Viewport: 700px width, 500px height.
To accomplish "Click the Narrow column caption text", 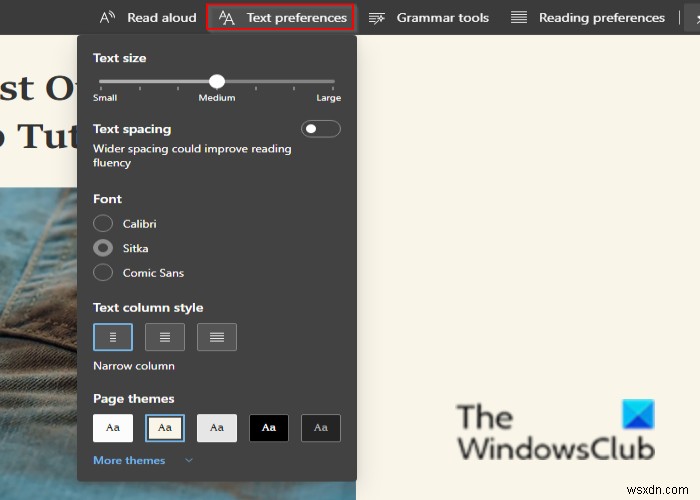I will click(134, 366).
